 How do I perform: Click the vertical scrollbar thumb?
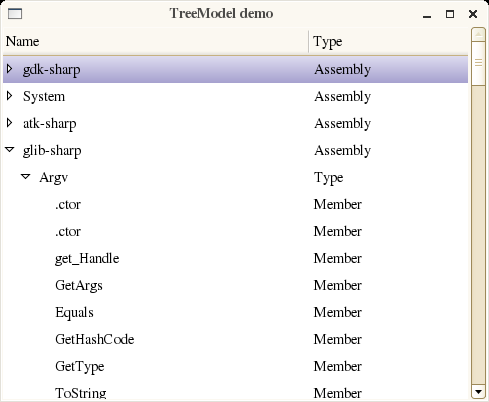(478, 63)
